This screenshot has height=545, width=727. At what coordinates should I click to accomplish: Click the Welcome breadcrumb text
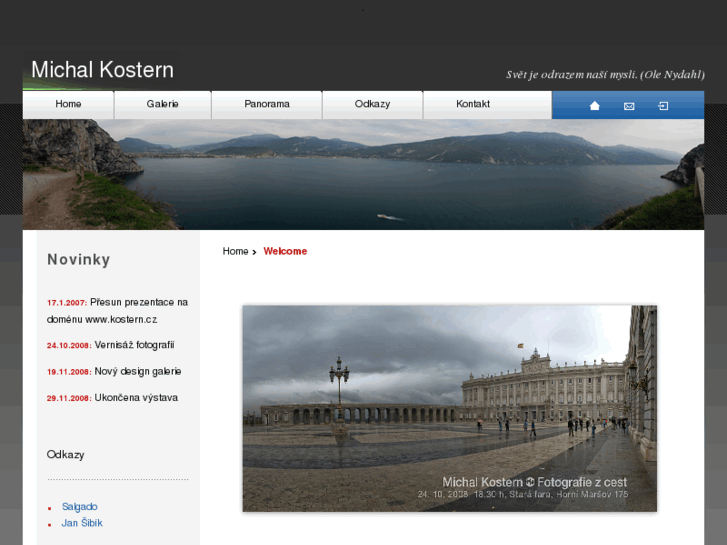[x=285, y=251]
